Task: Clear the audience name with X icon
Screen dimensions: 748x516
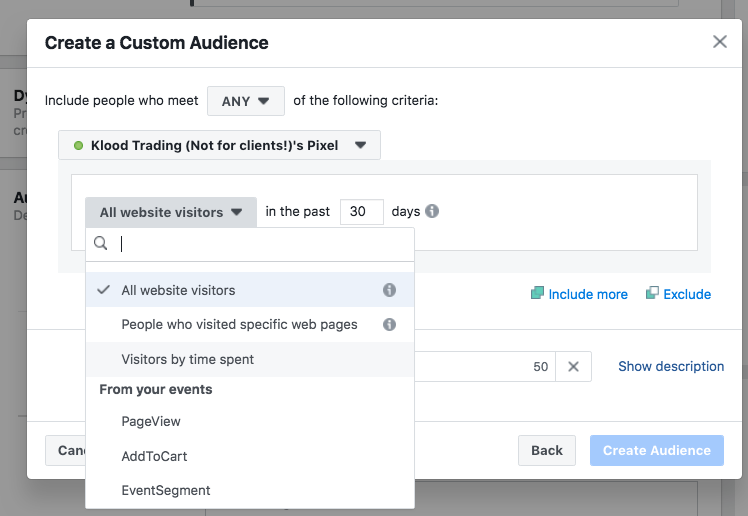Action: point(573,367)
